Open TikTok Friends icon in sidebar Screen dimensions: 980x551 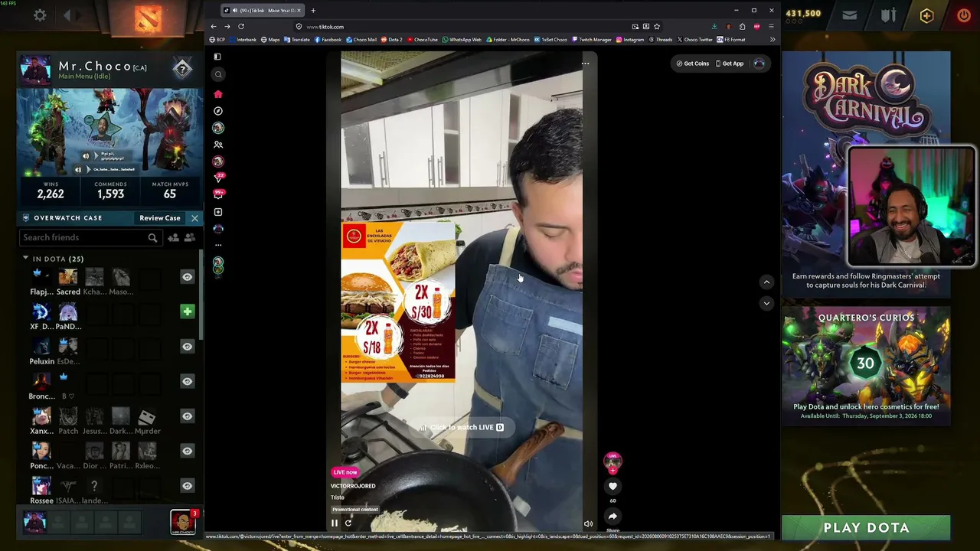(x=218, y=145)
